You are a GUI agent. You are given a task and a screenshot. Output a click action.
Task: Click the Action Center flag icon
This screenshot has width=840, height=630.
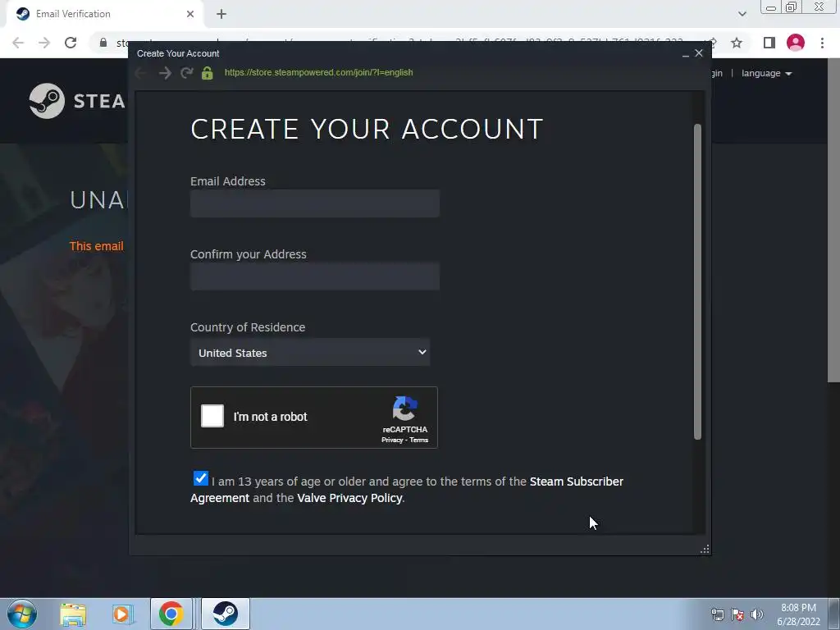pyautogui.click(x=737, y=614)
